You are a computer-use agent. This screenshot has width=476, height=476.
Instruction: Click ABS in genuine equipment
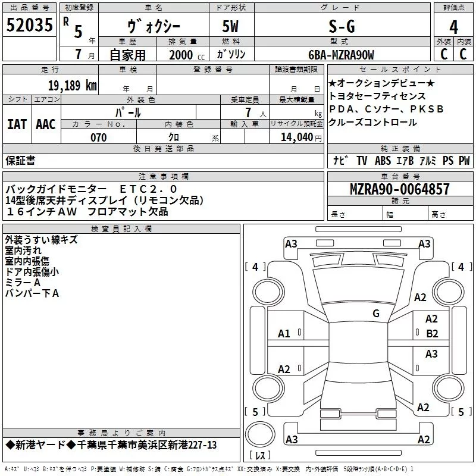tap(383, 160)
